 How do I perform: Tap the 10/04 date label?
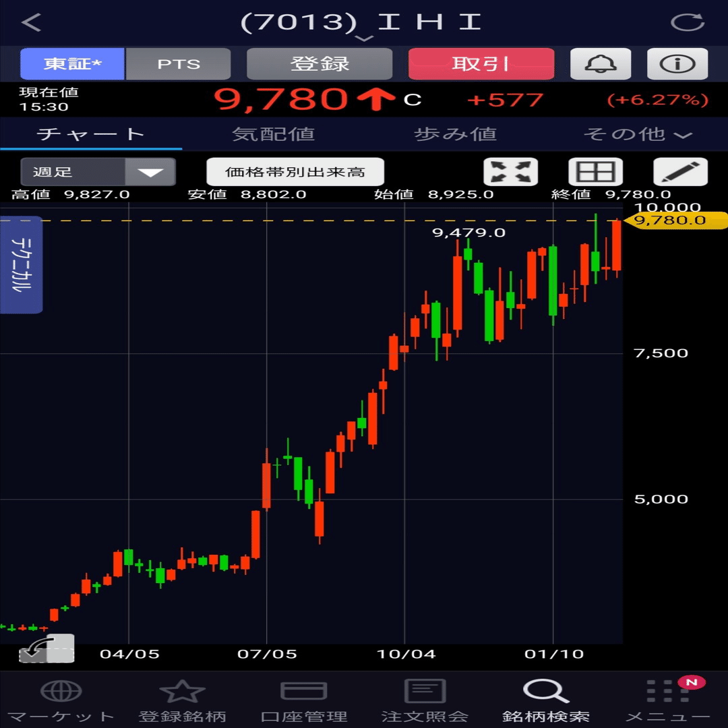point(406,654)
